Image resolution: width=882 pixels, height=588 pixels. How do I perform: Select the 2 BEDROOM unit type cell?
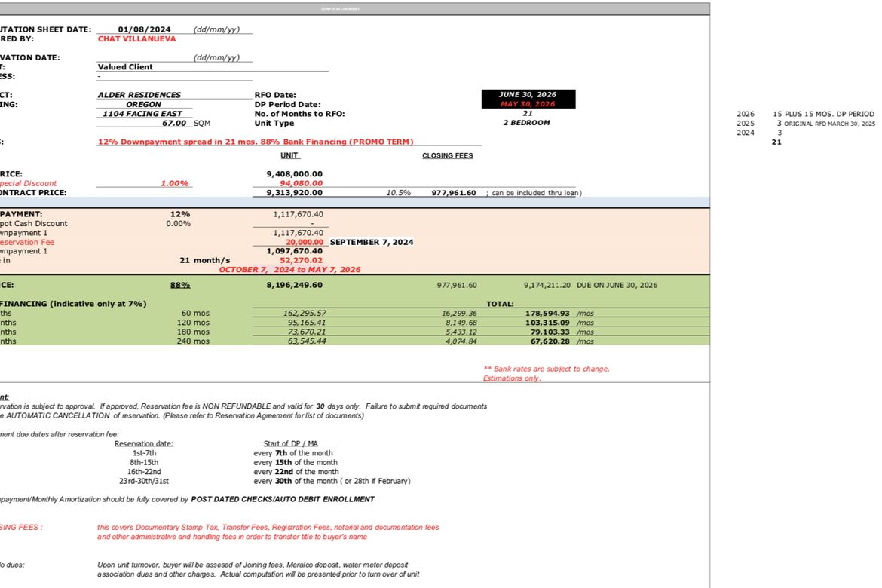tap(526, 123)
